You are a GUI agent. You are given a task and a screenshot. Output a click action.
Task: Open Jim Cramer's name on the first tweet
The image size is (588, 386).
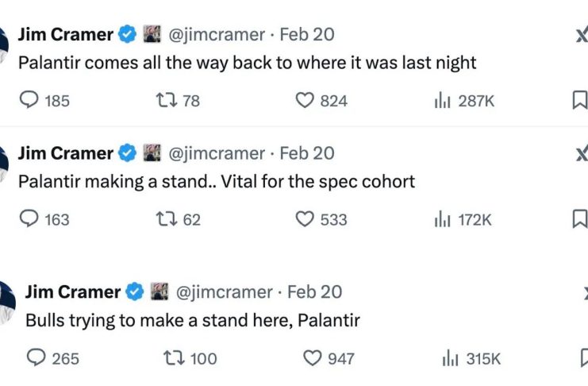coord(65,34)
